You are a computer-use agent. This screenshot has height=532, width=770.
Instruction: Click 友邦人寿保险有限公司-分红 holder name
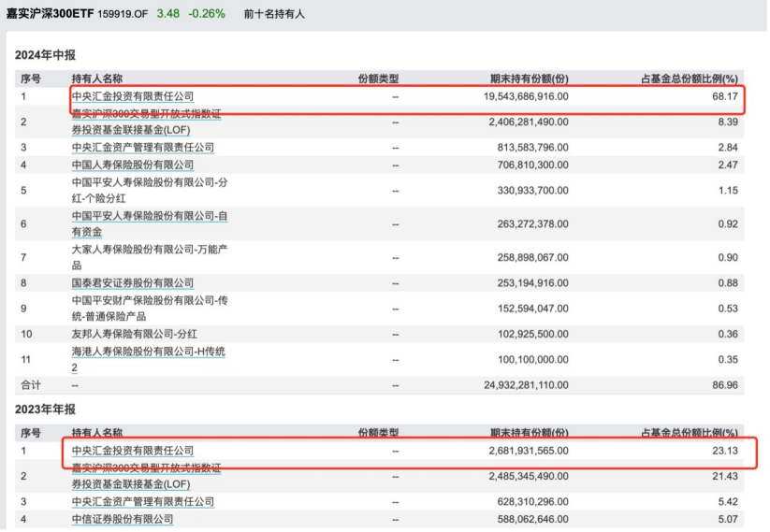click(x=135, y=334)
